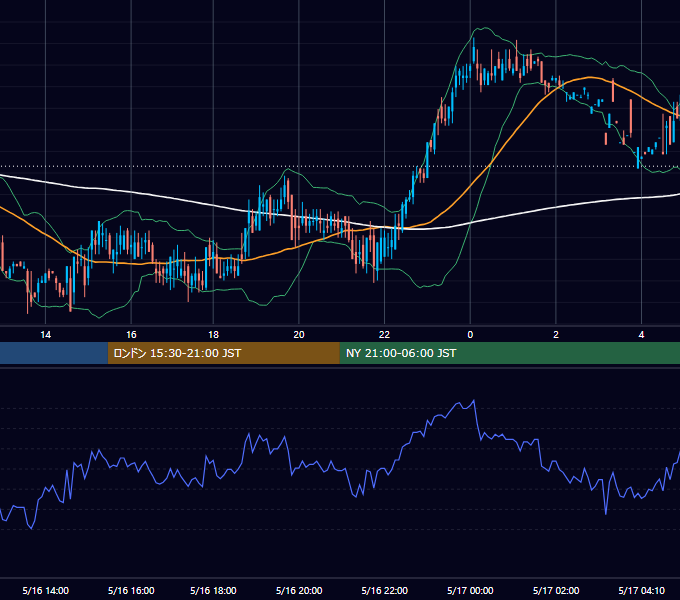The height and width of the screenshot is (600, 680).
Task: Click the 5/17 04:10 date label
Action: click(641, 590)
